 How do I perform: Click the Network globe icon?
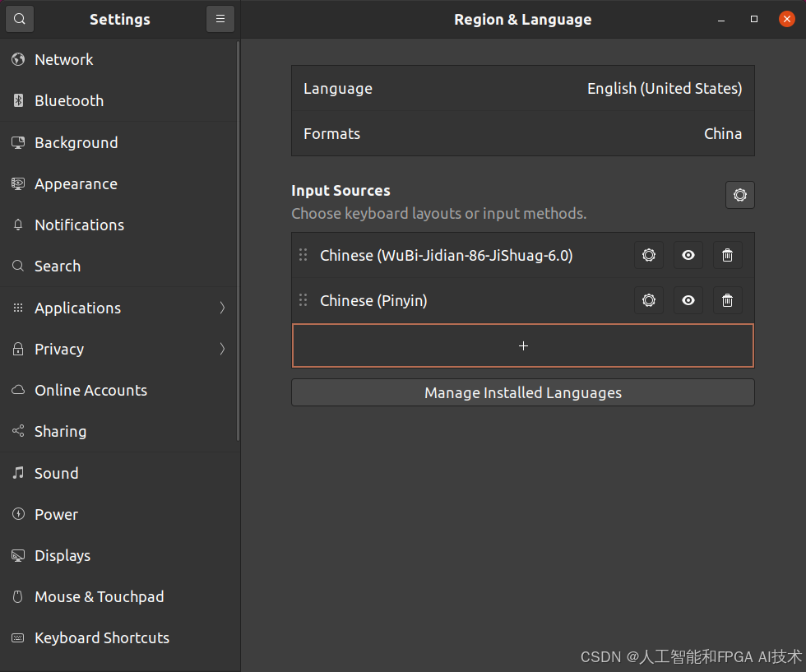pyautogui.click(x=18, y=60)
